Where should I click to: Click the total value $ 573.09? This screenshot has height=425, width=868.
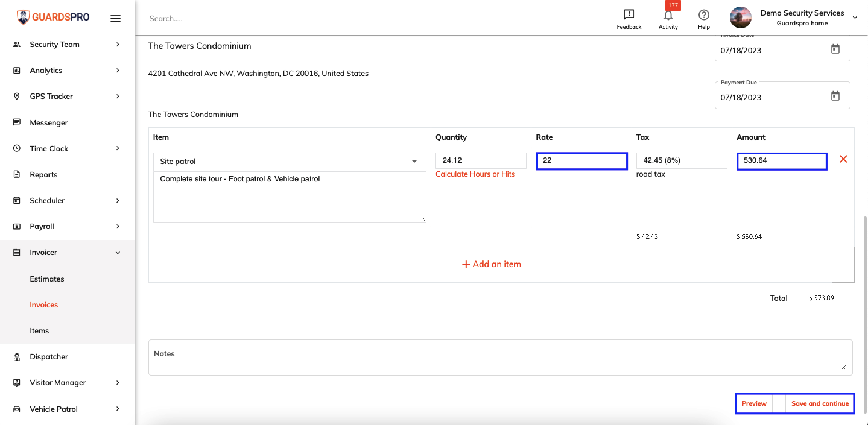(x=822, y=298)
